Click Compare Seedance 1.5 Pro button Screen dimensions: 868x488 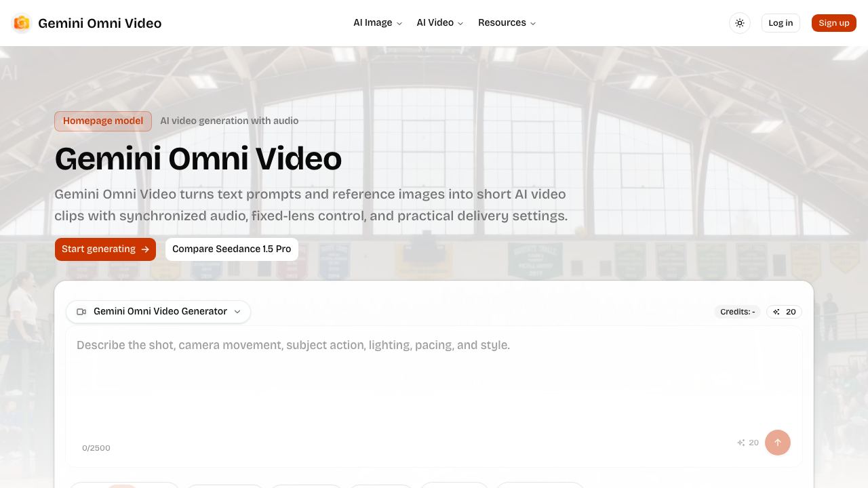point(232,249)
